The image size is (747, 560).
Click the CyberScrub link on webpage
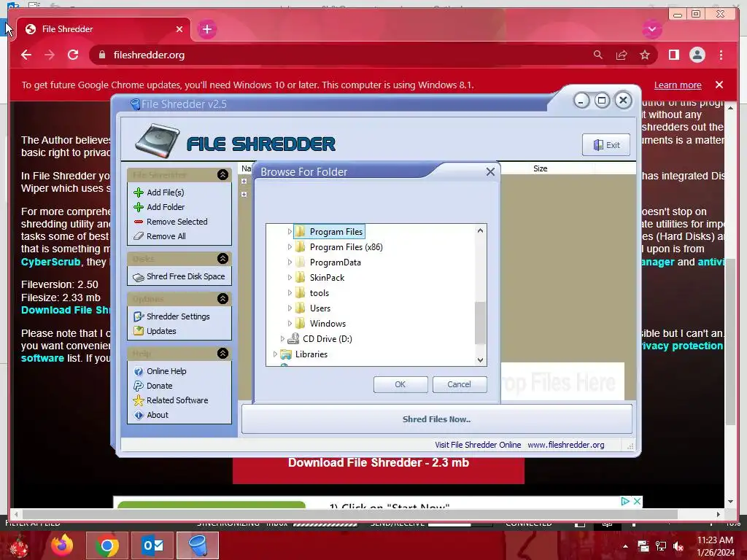50,262
